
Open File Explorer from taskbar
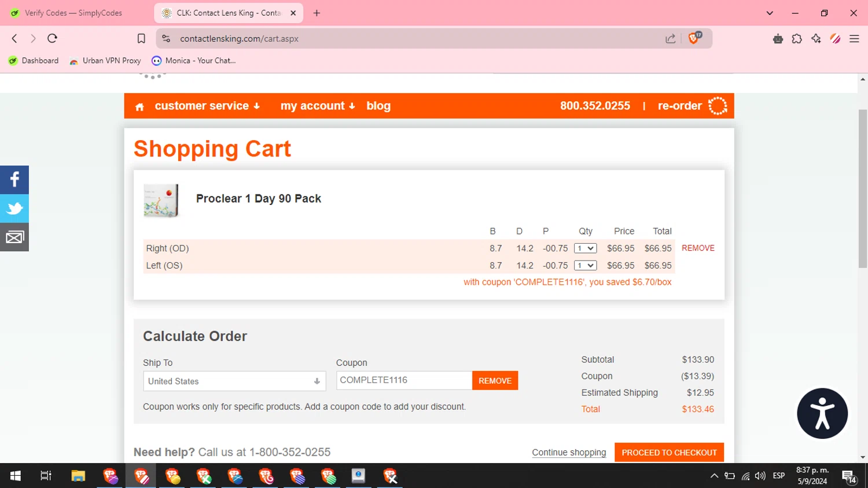click(x=78, y=476)
